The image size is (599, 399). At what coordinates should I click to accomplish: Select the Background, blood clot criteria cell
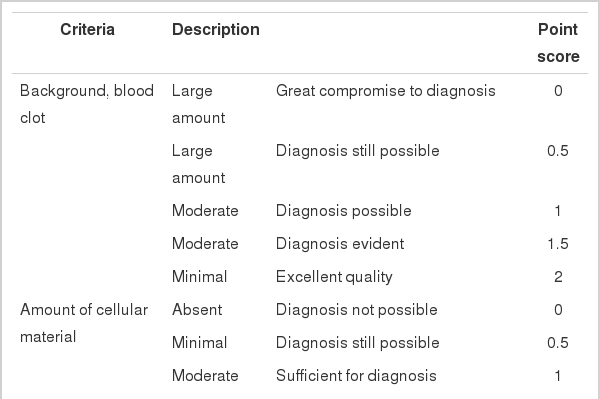click(x=87, y=104)
